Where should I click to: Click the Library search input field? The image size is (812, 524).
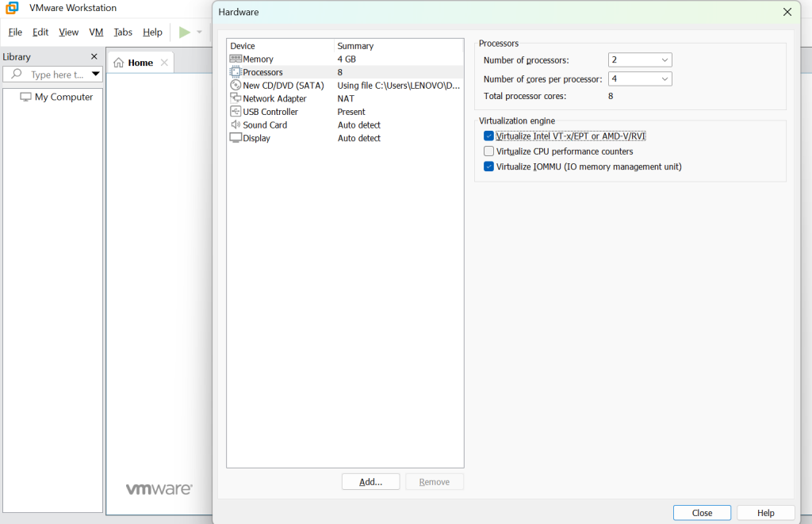tap(56, 75)
